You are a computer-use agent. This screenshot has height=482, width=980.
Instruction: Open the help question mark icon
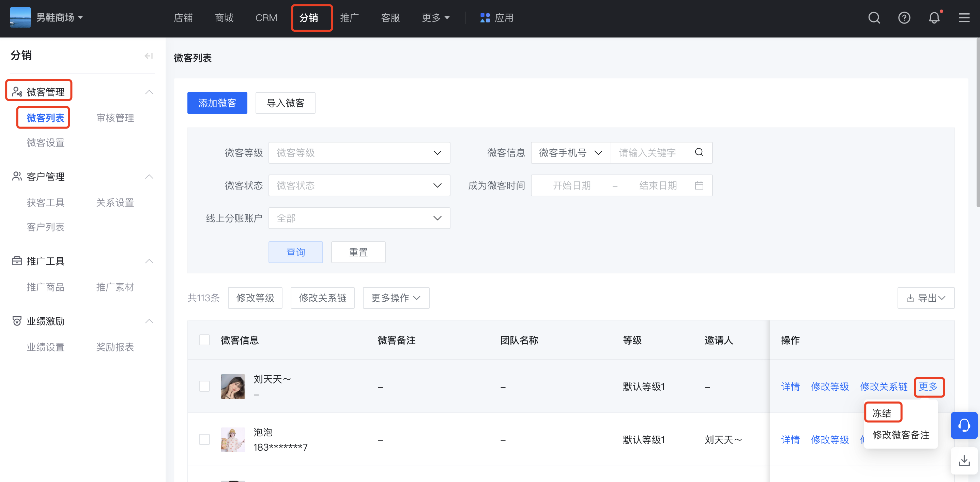click(x=904, y=18)
